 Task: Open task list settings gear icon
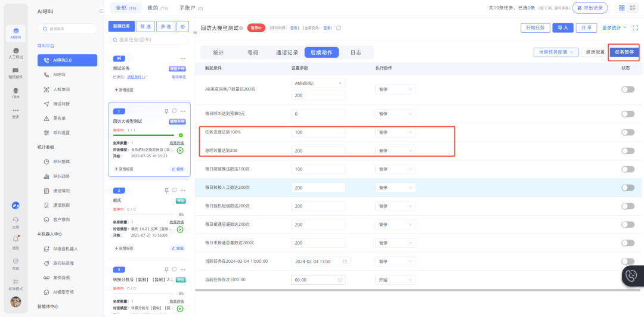point(183,26)
